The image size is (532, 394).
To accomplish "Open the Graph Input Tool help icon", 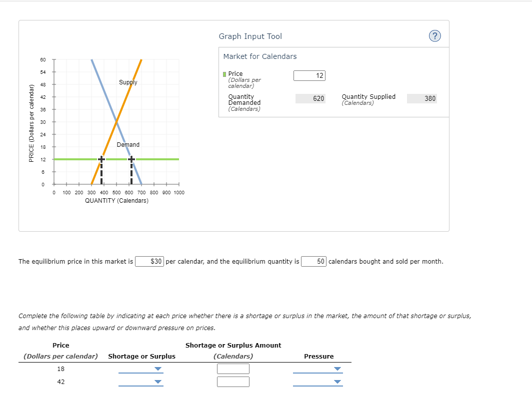I will (434, 36).
